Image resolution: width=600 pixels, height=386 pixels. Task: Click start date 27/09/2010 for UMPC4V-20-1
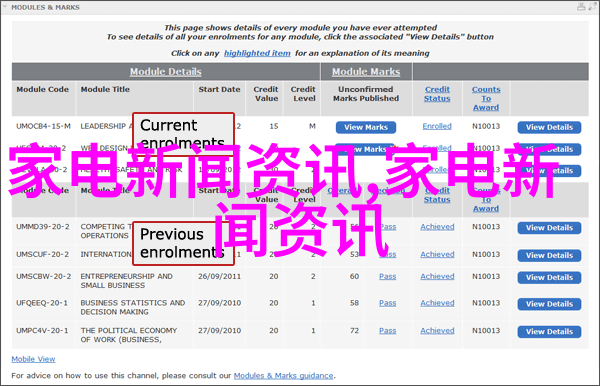point(220,331)
